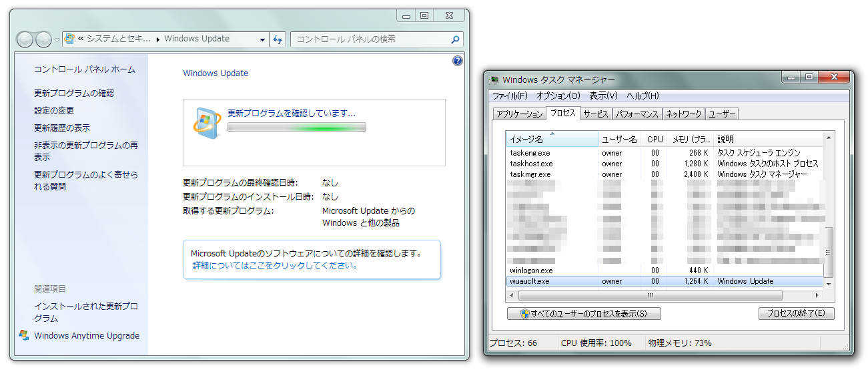The width and height of the screenshot is (868, 372).
Task: Click horizontal scrollbar right arrow in process list
Action: [818, 295]
